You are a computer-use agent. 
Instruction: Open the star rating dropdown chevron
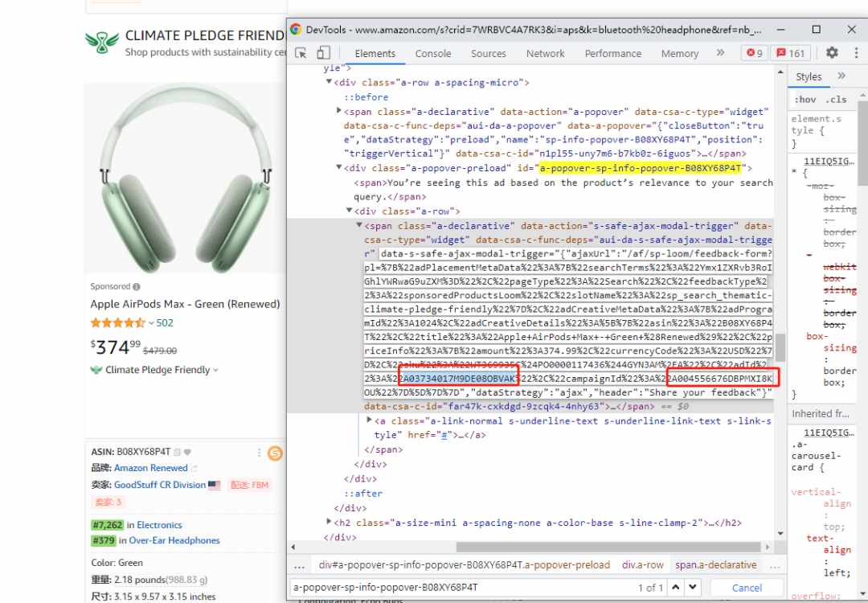point(150,323)
